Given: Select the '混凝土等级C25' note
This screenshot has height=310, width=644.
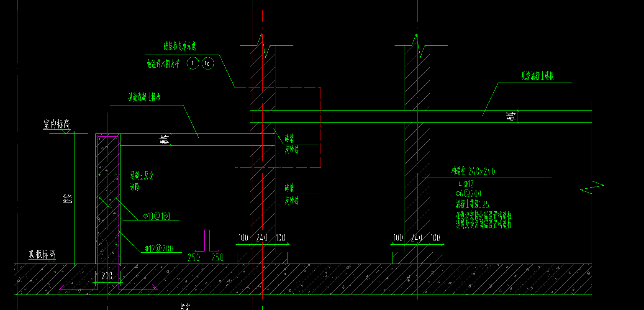Looking at the screenshot, I should click(472, 205).
